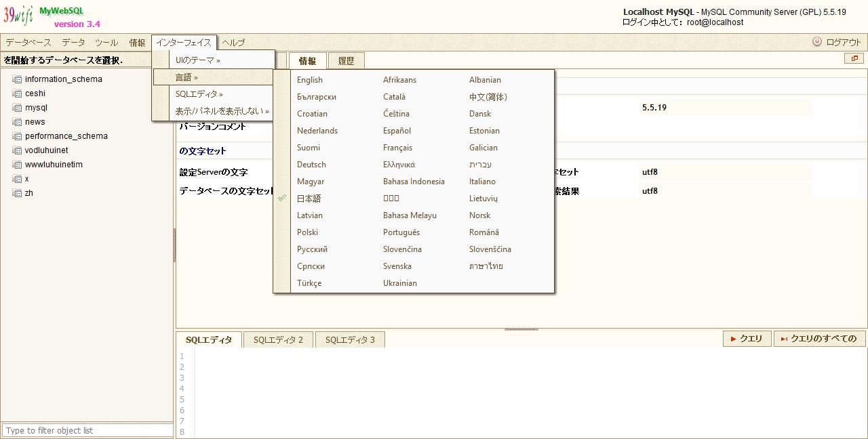Click the wwwluhuinetim database icon
Screen dimensions: 868x439
click(x=18, y=165)
